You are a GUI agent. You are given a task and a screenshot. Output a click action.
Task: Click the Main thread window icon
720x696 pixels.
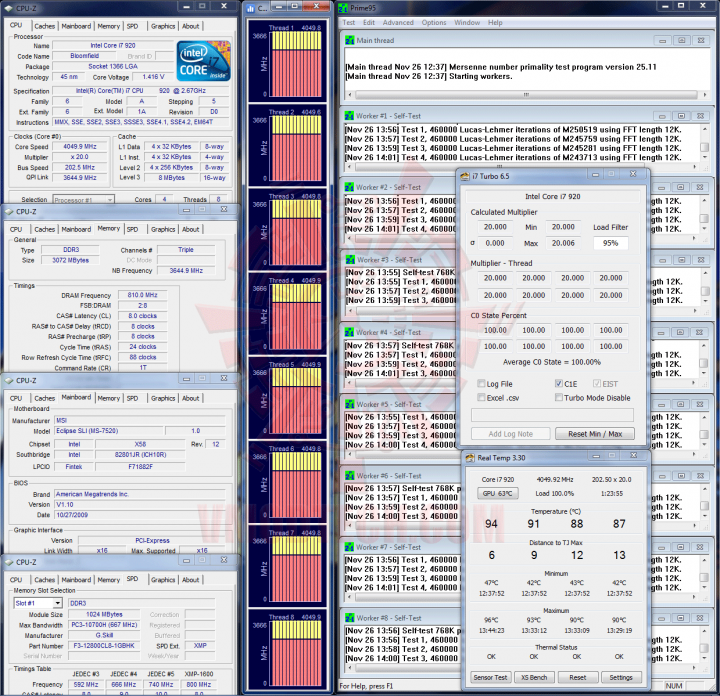click(349, 40)
